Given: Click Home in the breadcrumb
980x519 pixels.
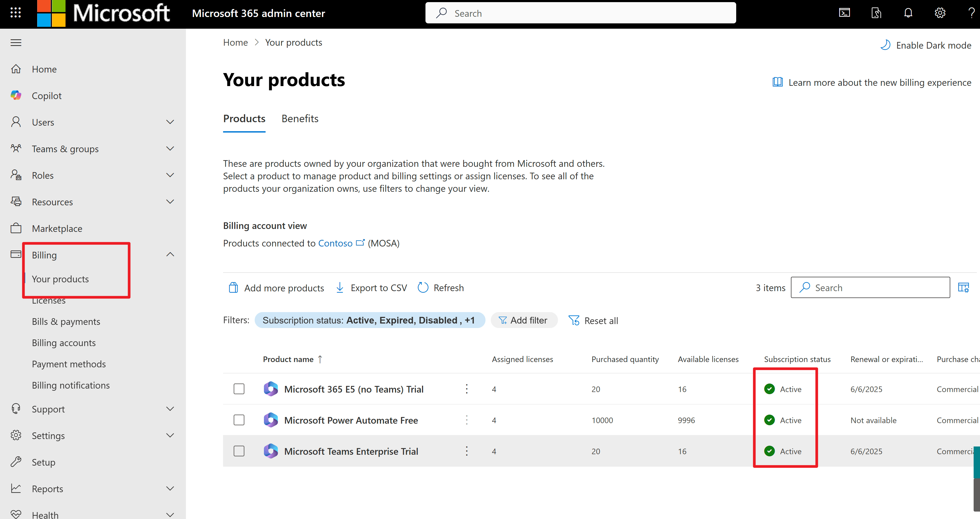Looking at the screenshot, I should coord(236,42).
